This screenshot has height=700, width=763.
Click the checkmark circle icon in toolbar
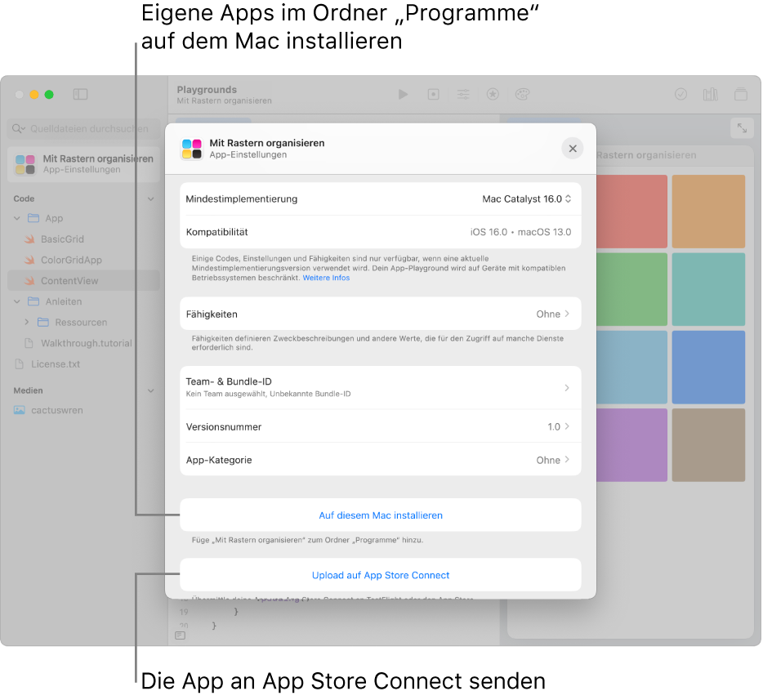(680, 95)
